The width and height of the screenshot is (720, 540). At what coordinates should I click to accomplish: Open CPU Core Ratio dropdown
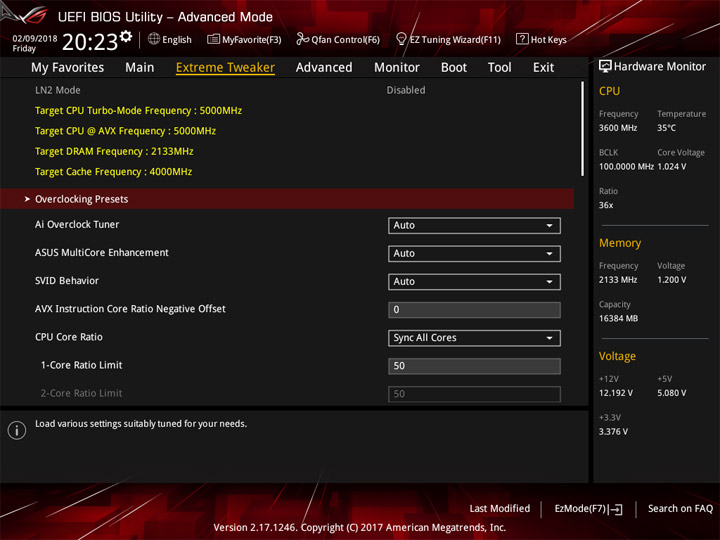pyautogui.click(x=474, y=338)
